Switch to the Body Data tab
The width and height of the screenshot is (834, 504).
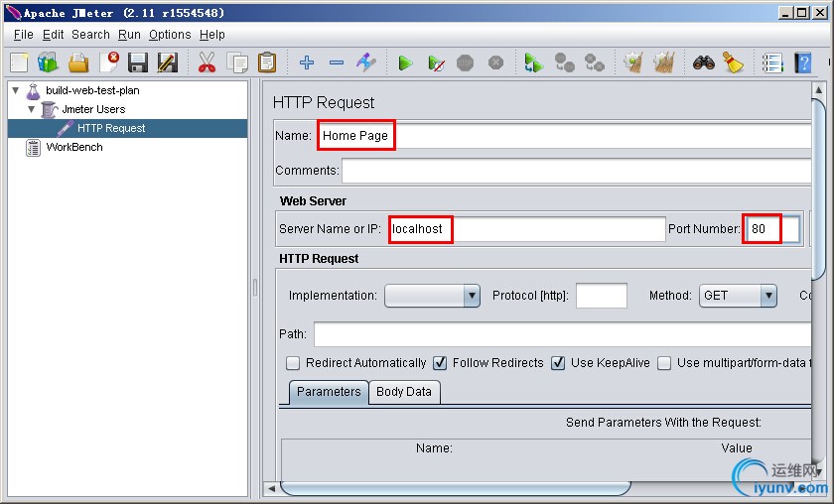point(404,392)
